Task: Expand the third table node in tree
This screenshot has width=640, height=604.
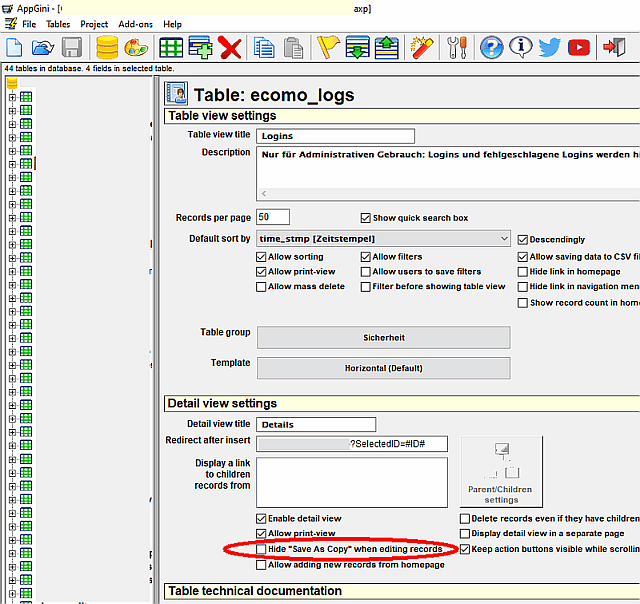Action: click(x=12, y=124)
